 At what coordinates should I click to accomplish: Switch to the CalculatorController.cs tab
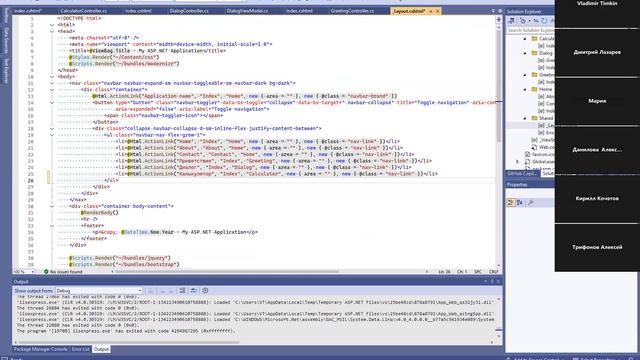(x=84, y=11)
